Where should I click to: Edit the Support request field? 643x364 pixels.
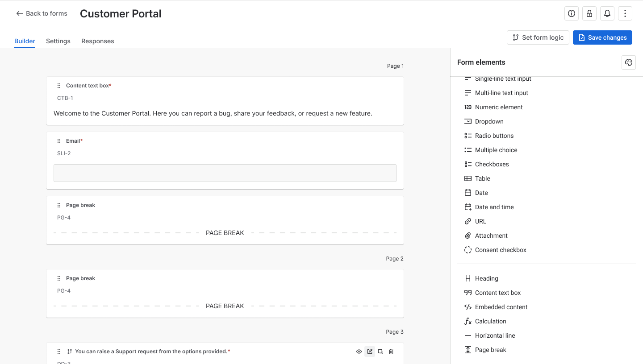tap(370, 352)
